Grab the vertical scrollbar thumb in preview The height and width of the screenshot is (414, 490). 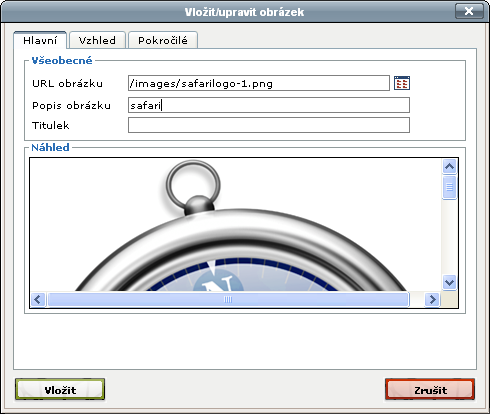coord(449,187)
